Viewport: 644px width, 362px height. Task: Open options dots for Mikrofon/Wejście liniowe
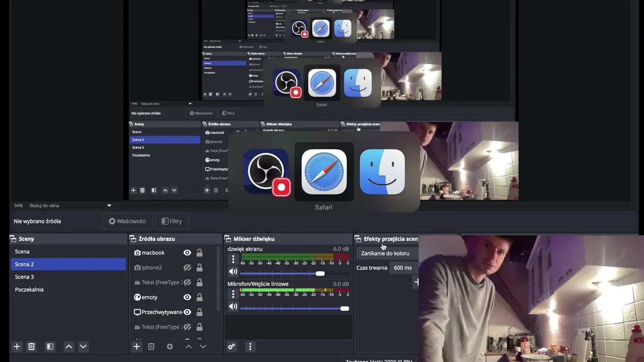click(233, 295)
